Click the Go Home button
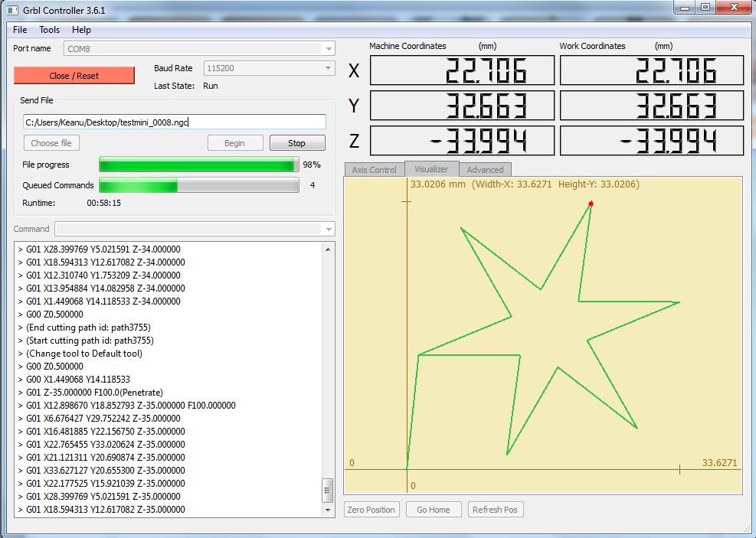The height and width of the screenshot is (538, 756). click(x=434, y=510)
